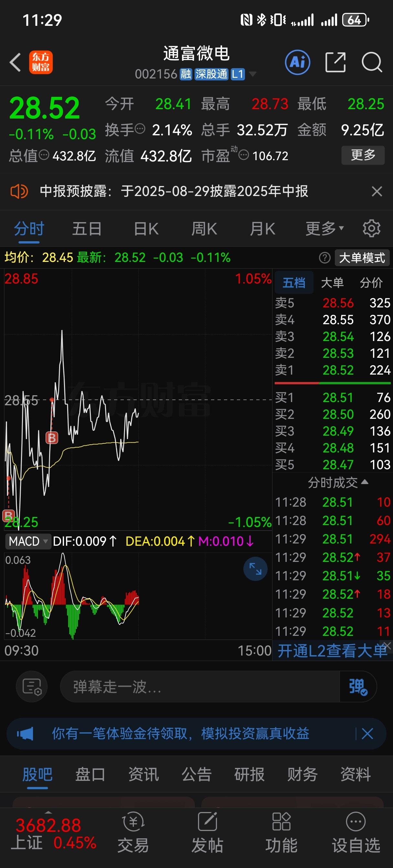
Task: Tap 开通L2查看大单 link
Action: (x=332, y=650)
